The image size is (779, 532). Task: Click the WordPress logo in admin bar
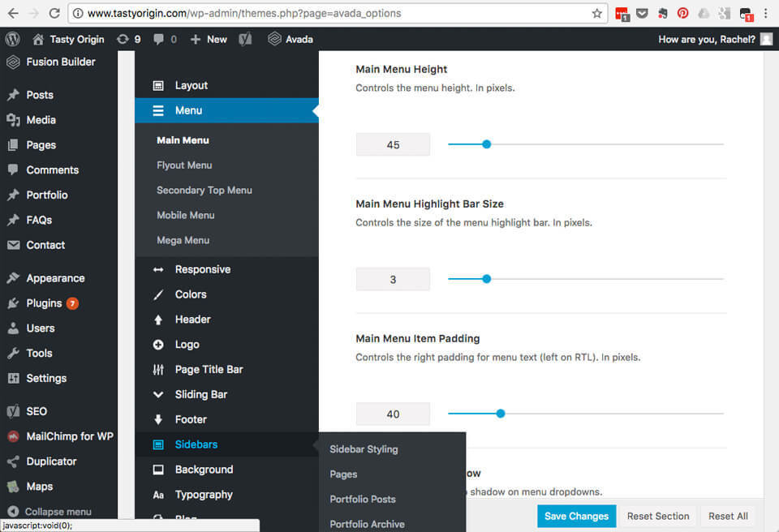click(x=12, y=39)
